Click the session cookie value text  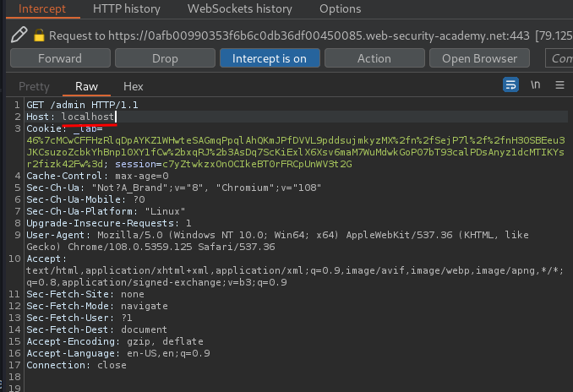pos(257,165)
